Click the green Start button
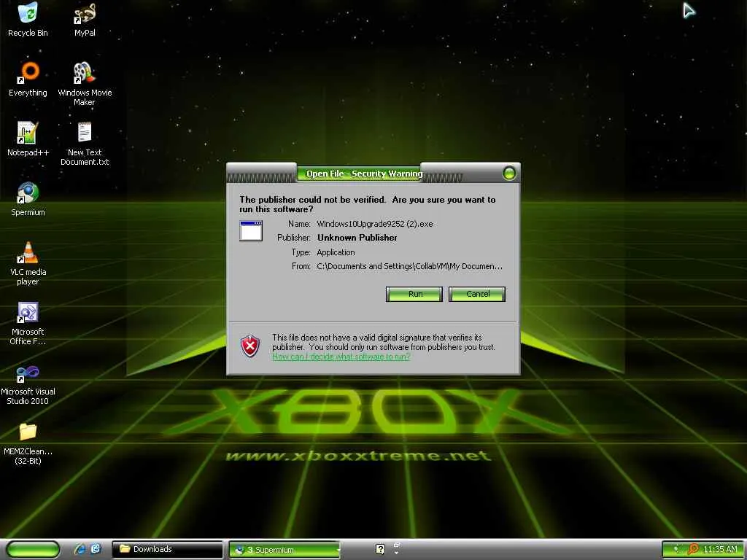747x560 pixels. click(x=32, y=550)
